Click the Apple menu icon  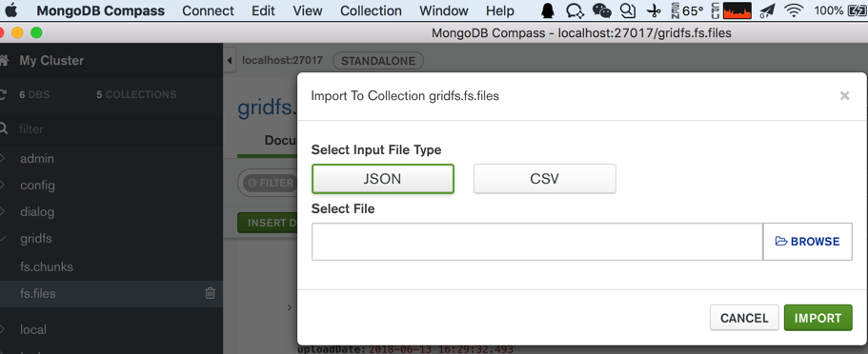(x=11, y=10)
